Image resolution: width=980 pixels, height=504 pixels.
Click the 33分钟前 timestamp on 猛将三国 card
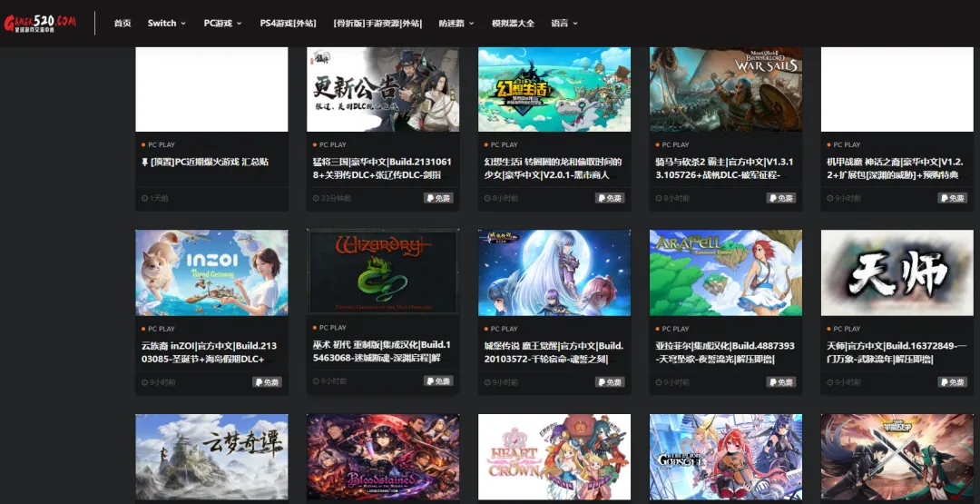(332, 198)
